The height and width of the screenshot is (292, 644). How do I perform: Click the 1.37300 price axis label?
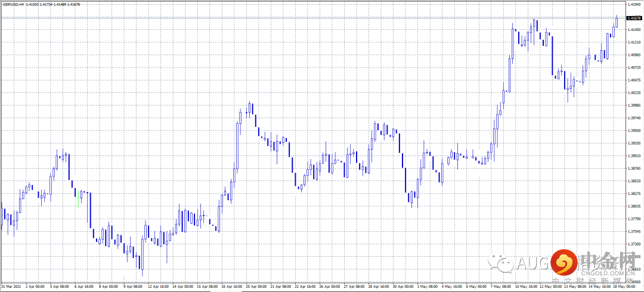tap(634, 244)
